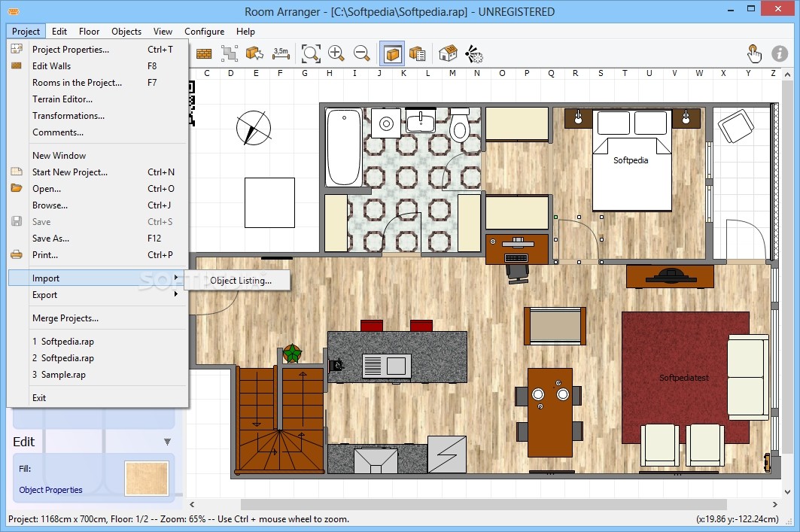Click the info icon in toolbar
This screenshot has width=800, height=532.
(x=779, y=53)
